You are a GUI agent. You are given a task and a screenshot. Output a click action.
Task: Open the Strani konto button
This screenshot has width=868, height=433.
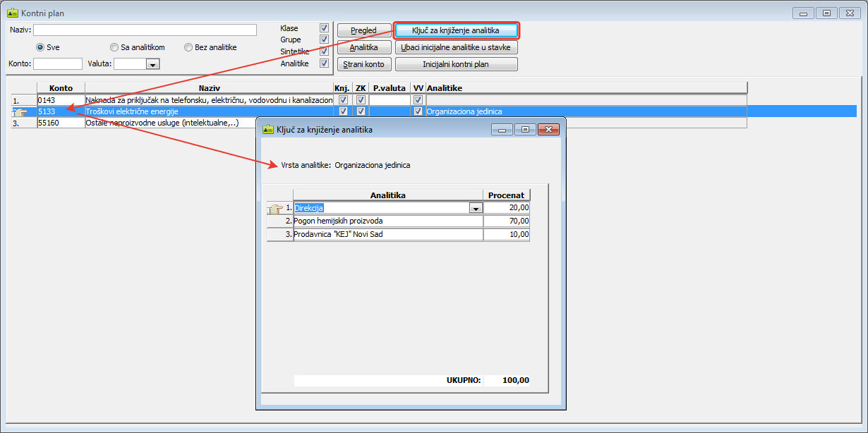pyautogui.click(x=364, y=64)
